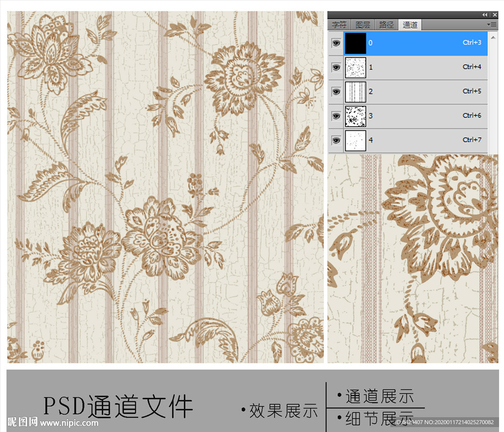Click the striped thumbnail of channel 2
Screen dimensions: 504x432
pos(355,92)
